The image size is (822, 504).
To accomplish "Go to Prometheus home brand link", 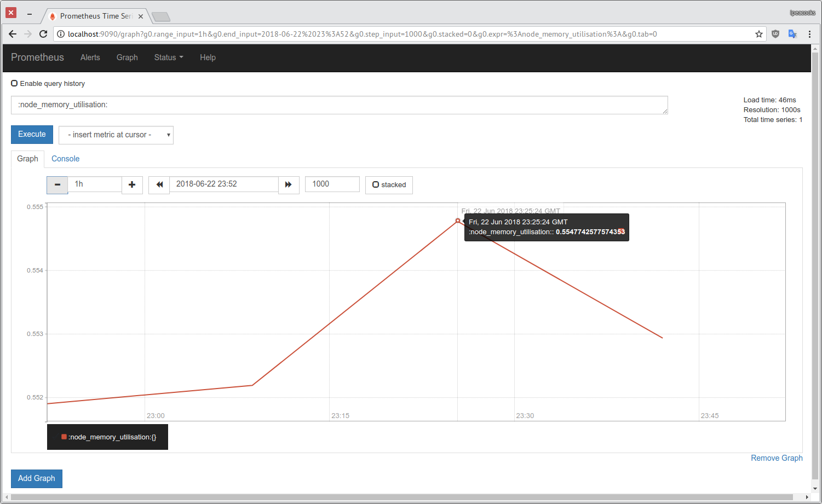I will [x=37, y=57].
